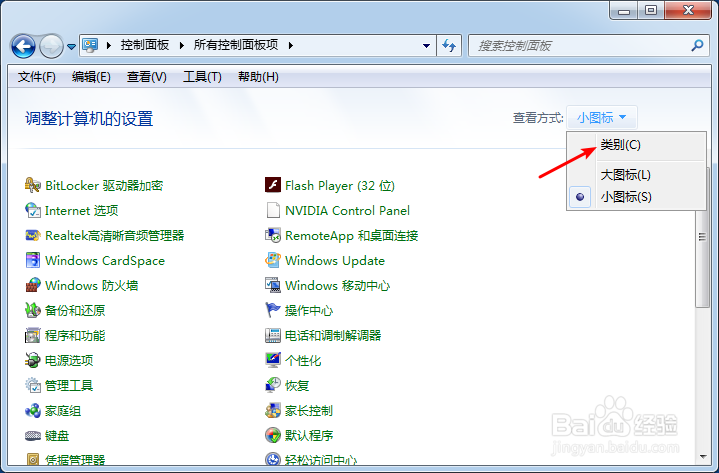This screenshot has width=719, height=473.
Task: Expand the chevron after 所有控制面板项
Action: [x=291, y=45]
